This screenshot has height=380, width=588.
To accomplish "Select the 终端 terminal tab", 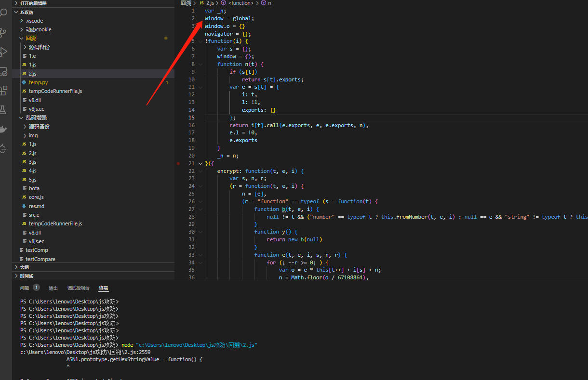I will click(104, 288).
